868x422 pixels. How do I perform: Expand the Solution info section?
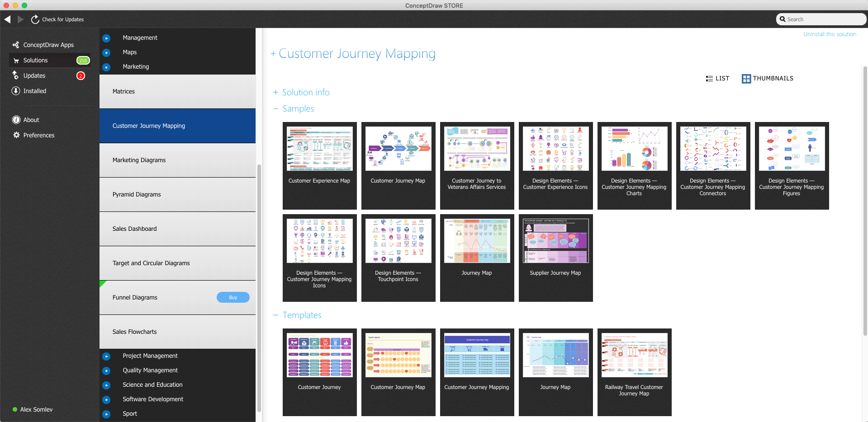coord(275,92)
